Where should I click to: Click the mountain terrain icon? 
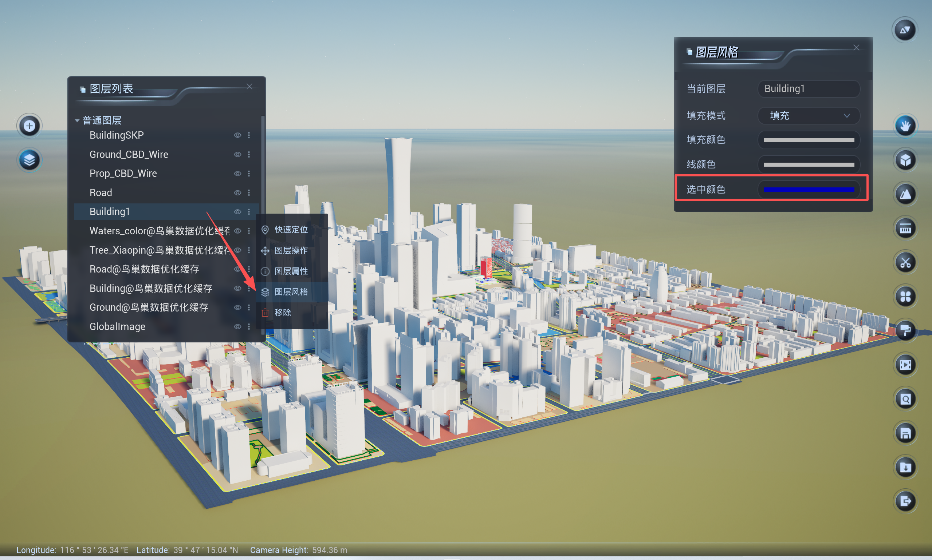tap(905, 194)
